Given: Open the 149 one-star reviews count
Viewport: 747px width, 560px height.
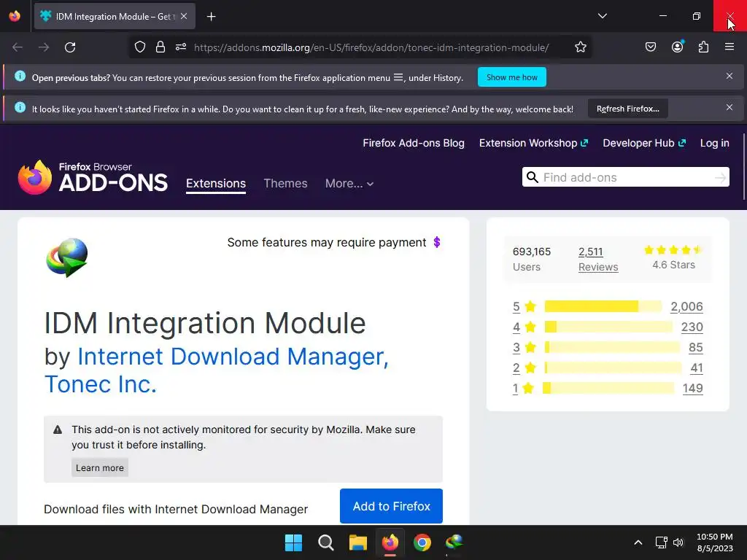Looking at the screenshot, I should [693, 389].
